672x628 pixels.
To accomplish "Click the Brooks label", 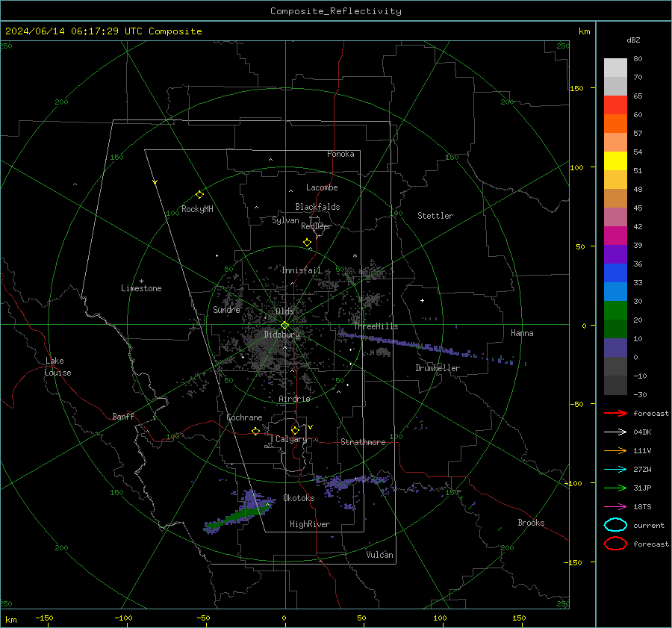I will click(531, 523).
